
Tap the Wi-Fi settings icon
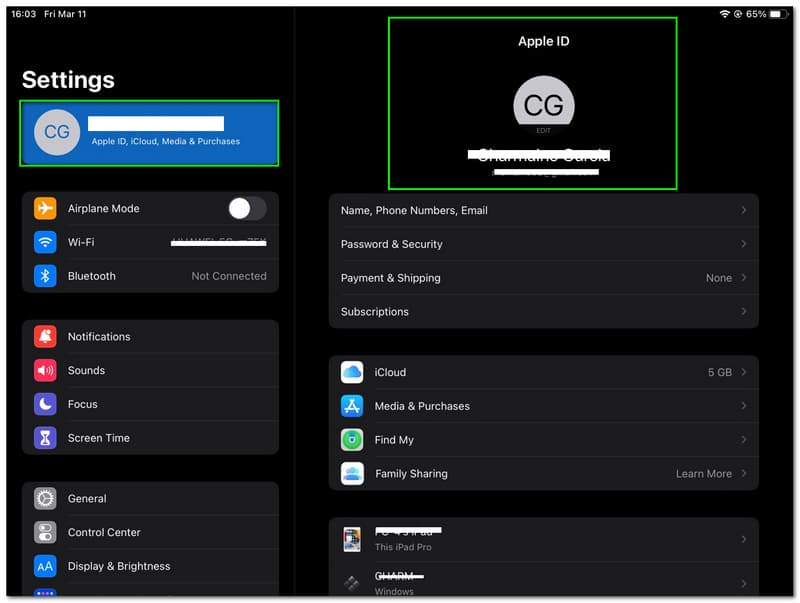click(45, 242)
